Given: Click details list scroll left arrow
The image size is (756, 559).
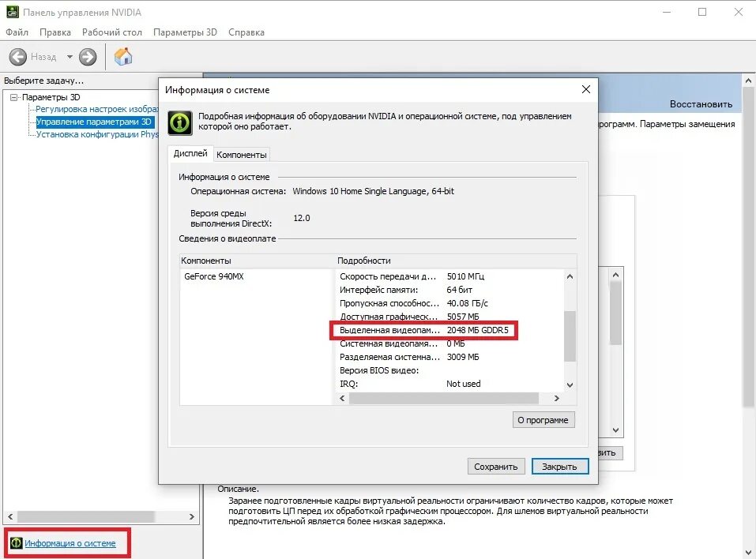Looking at the screenshot, I should (x=342, y=398).
